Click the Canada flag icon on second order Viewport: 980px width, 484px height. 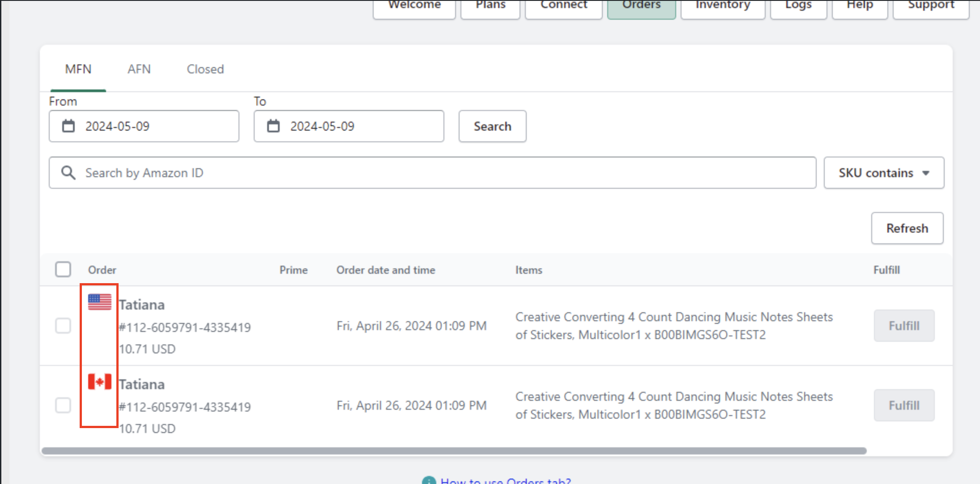coord(99,382)
